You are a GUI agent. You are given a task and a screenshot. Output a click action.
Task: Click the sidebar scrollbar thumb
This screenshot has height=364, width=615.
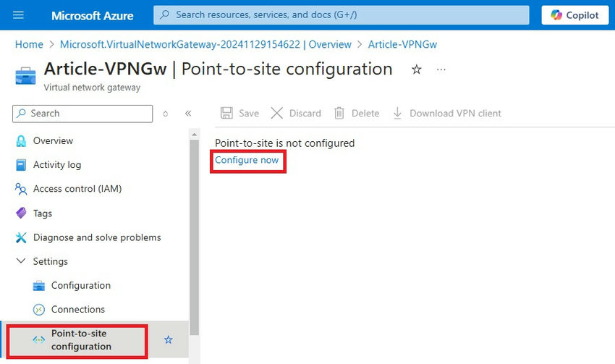pyautogui.click(x=194, y=237)
